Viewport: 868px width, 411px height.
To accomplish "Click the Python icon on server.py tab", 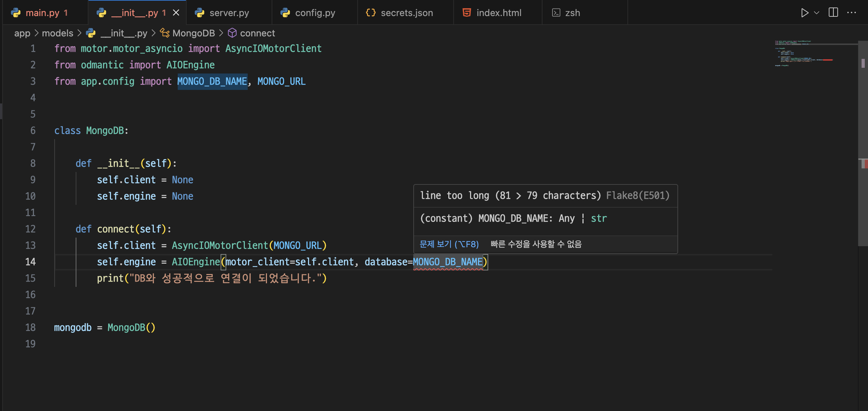I will 200,13.
